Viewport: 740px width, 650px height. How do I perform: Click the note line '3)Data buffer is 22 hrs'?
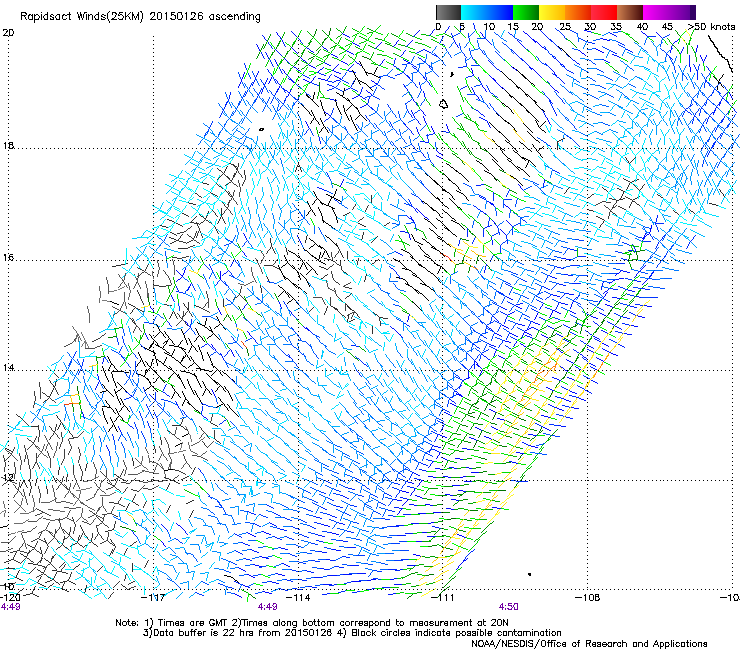click(x=352, y=633)
